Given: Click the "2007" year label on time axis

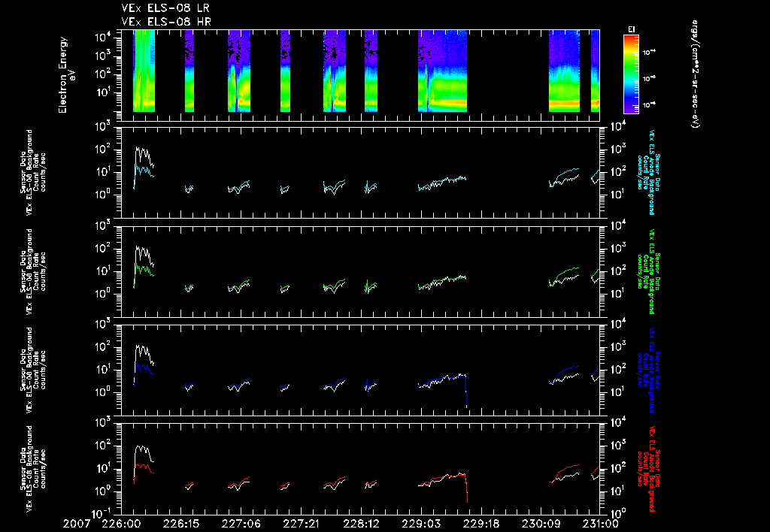Looking at the screenshot, I should (77, 524).
